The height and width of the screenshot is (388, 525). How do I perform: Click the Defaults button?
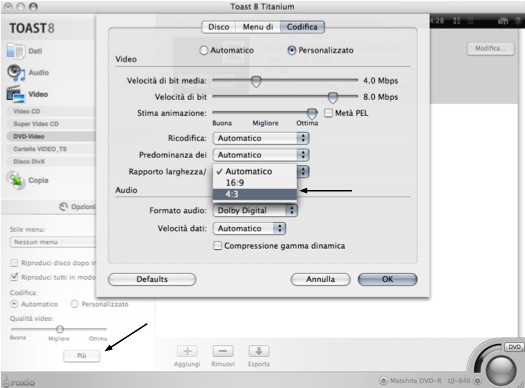tap(152, 279)
